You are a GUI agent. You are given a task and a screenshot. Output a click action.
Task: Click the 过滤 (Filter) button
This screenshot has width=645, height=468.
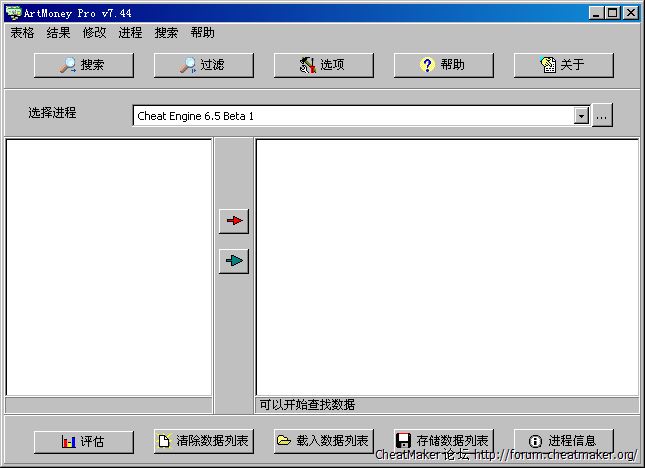pyautogui.click(x=203, y=65)
